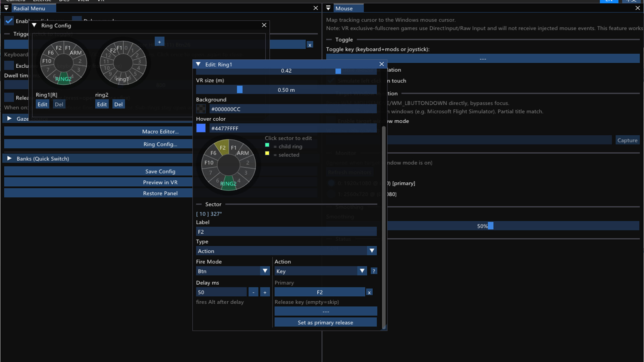Image resolution: width=644 pixels, height=362 pixels.
Task: Select sector 3 in Edit Ring1 preview
Action: point(246,173)
